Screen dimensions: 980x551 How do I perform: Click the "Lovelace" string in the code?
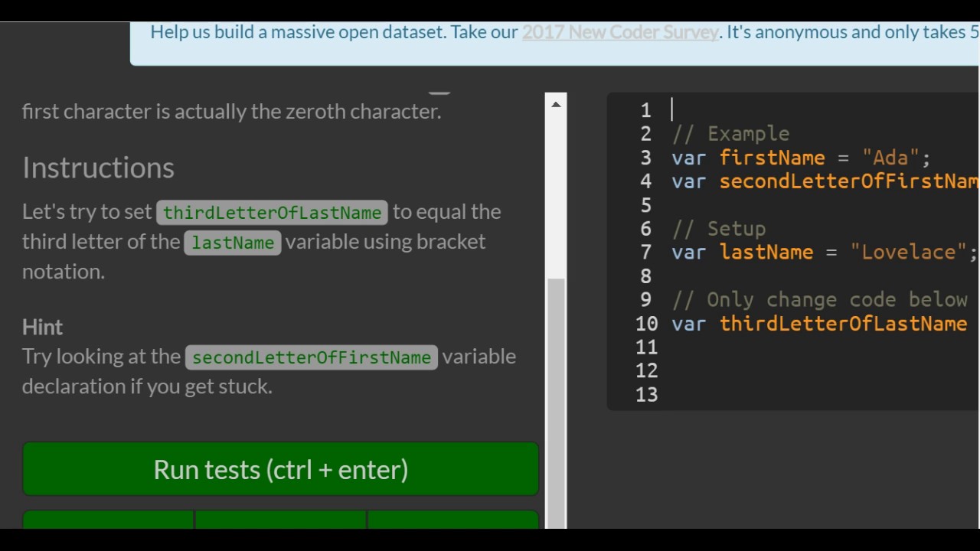909,253
